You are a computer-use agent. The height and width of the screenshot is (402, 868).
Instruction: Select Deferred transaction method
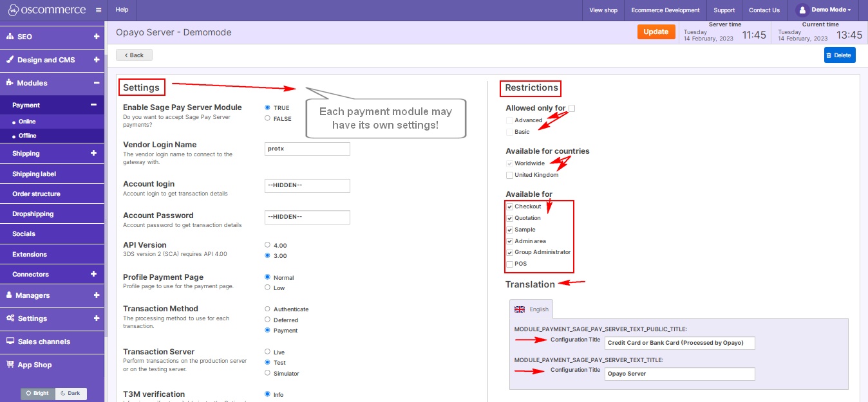267,320
